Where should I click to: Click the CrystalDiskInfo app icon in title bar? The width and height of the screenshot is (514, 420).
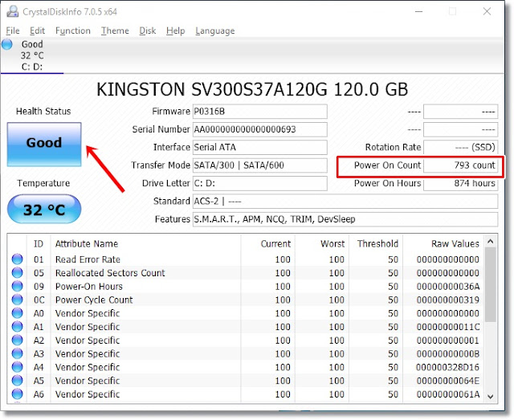click(x=13, y=12)
